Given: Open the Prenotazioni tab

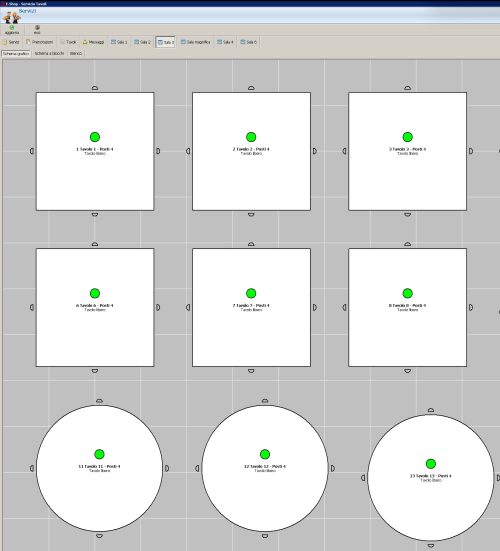Looking at the screenshot, I should (40, 42).
